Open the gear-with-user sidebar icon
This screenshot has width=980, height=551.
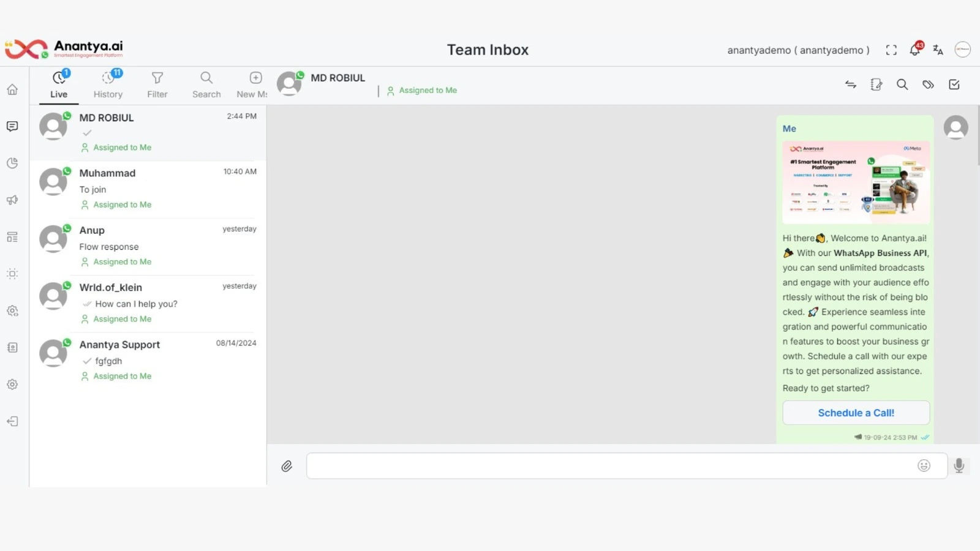(12, 311)
